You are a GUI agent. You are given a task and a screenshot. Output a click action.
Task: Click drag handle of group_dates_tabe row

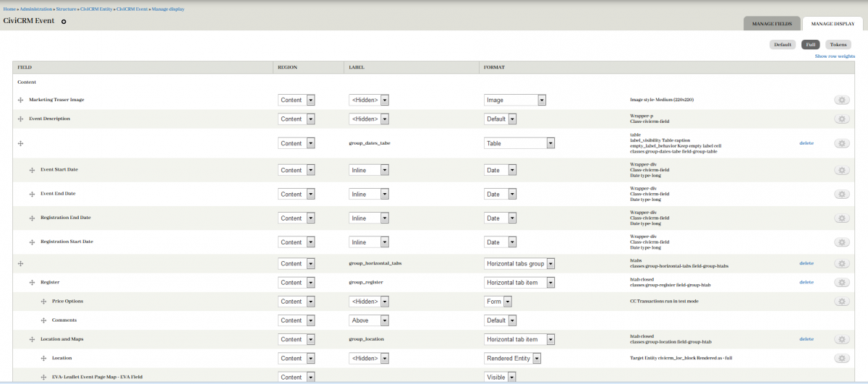(x=21, y=144)
